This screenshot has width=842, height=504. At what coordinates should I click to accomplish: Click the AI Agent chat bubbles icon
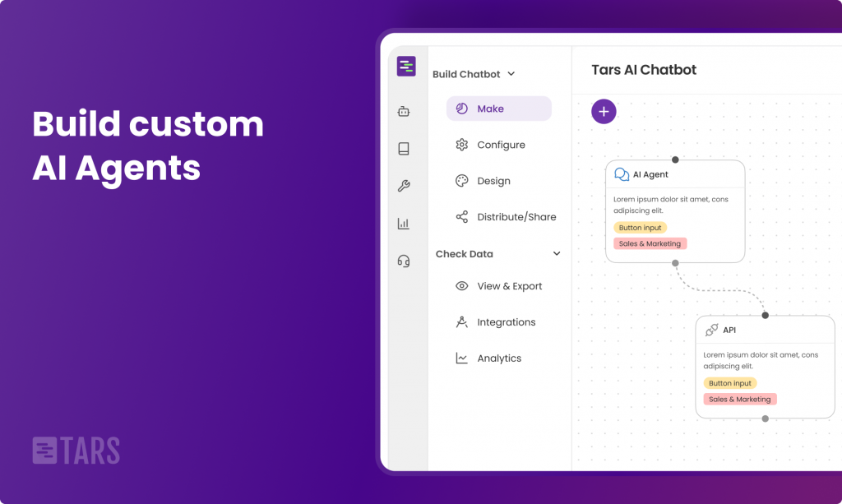(x=622, y=174)
